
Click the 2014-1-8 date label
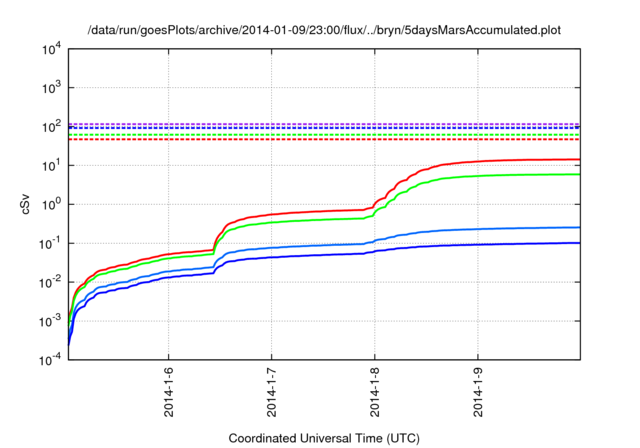[x=375, y=392]
